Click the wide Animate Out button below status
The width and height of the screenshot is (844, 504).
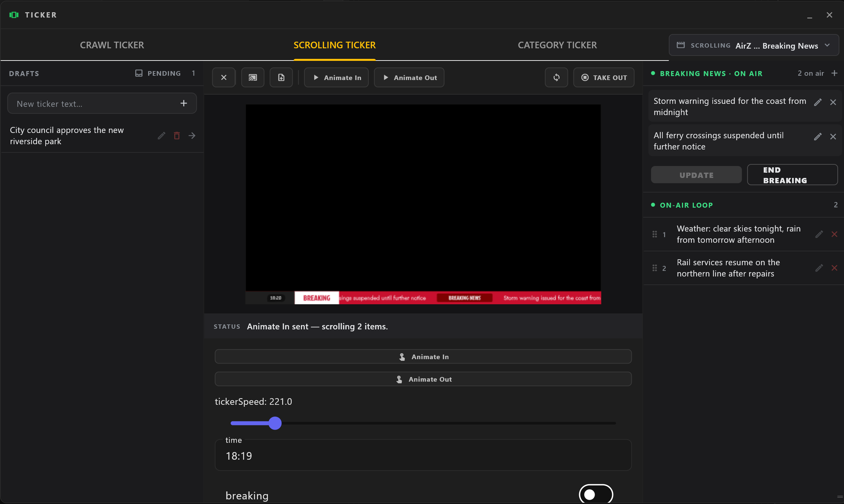423,379
